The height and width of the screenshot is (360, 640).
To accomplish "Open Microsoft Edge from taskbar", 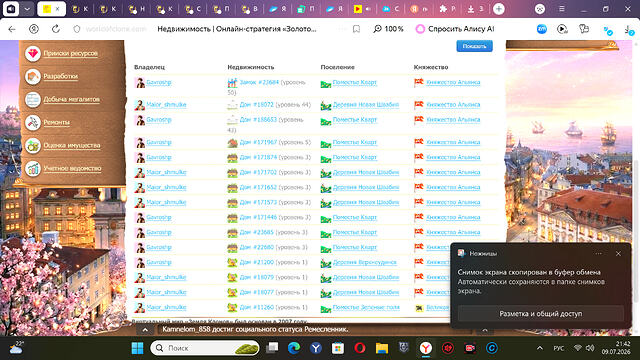I will click(293, 348).
